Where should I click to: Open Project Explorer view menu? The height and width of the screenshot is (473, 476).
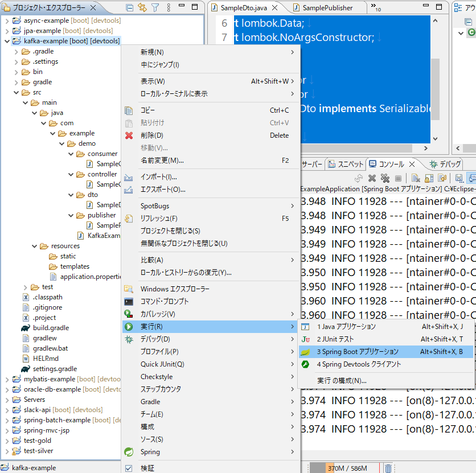click(169, 7)
